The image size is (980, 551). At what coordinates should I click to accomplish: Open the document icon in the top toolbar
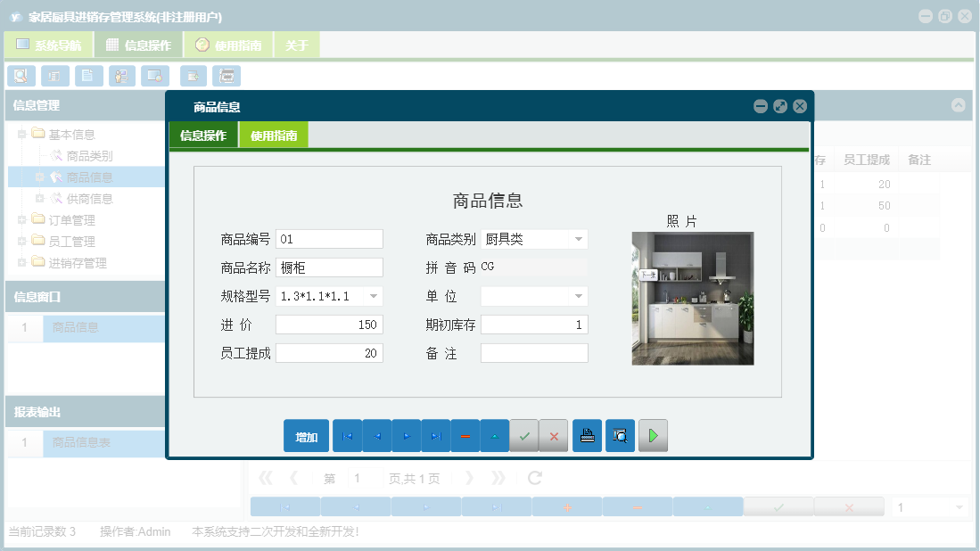click(x=87, y=76)
